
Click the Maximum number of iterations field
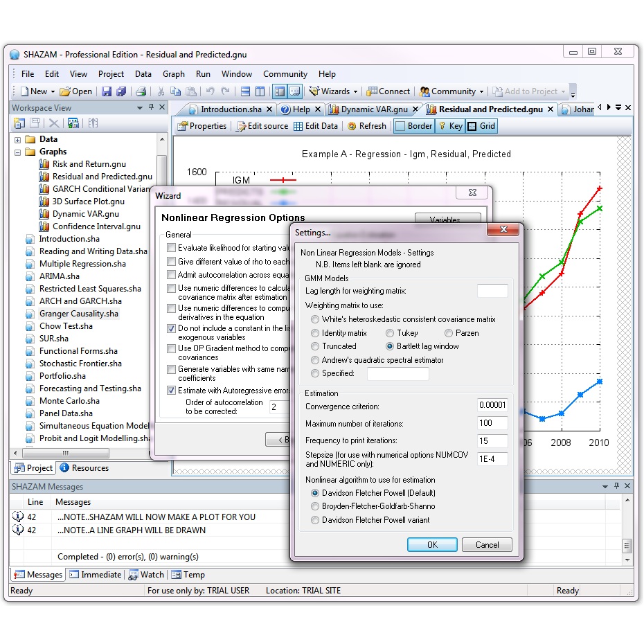pyautogui.click(x=492, y=423)
